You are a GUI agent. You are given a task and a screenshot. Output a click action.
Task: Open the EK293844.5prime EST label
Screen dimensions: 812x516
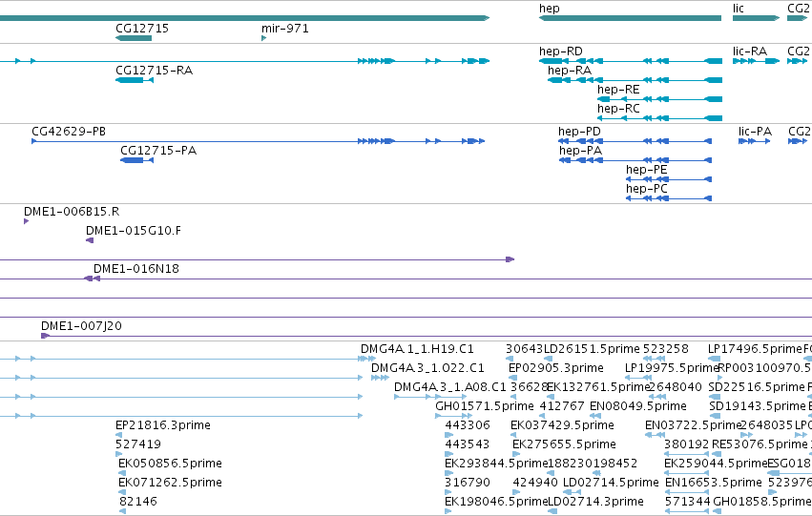[x=496, y=464]
